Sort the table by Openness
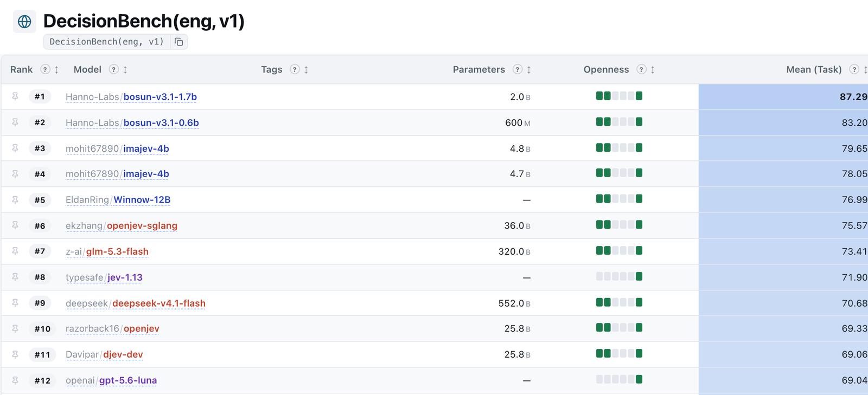The image size is (868, 395). click(653, 69)
